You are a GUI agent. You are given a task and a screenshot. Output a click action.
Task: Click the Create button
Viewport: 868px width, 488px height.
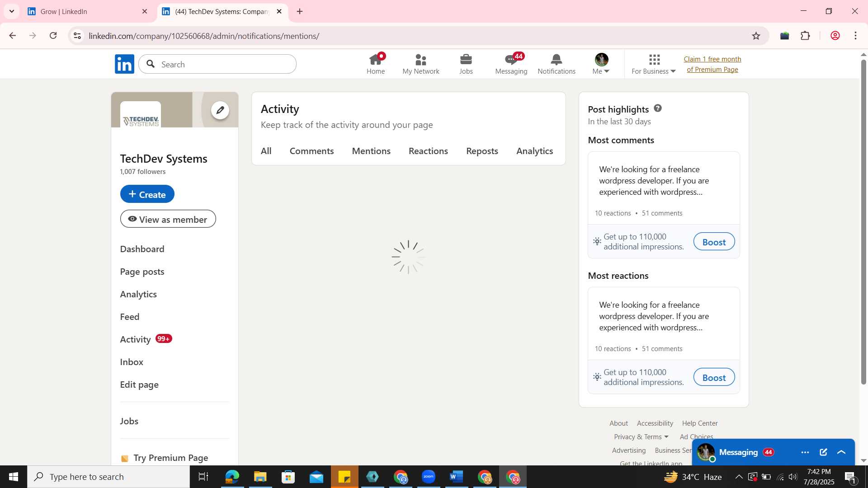coord(147,194)
